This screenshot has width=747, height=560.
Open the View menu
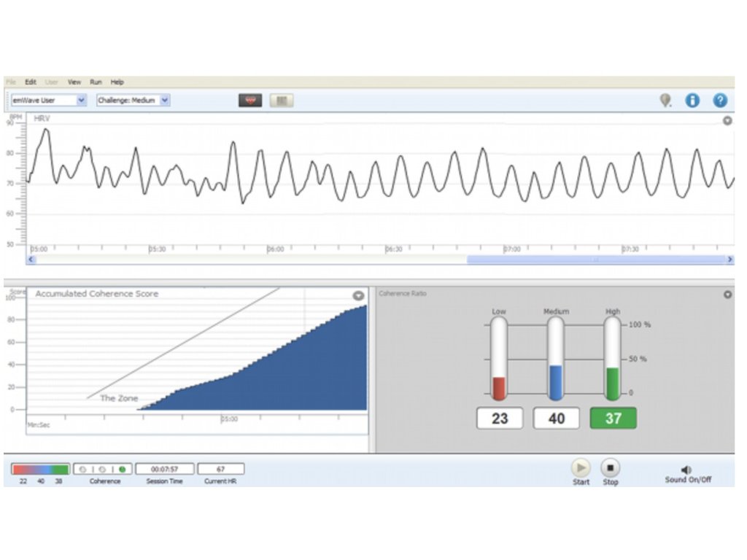[74, 82]
